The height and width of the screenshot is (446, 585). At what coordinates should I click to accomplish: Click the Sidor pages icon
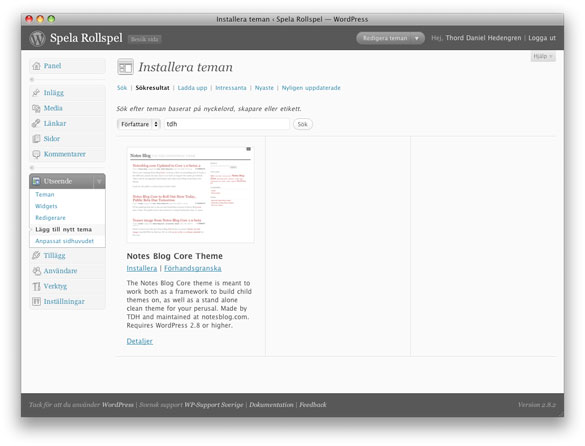pyautogui.click(x=36, y=139)
